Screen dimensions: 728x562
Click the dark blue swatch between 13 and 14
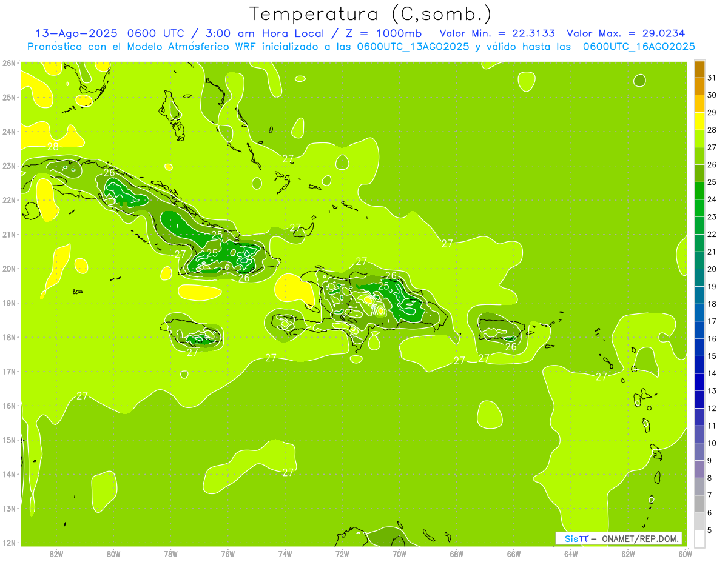[699, 382]
